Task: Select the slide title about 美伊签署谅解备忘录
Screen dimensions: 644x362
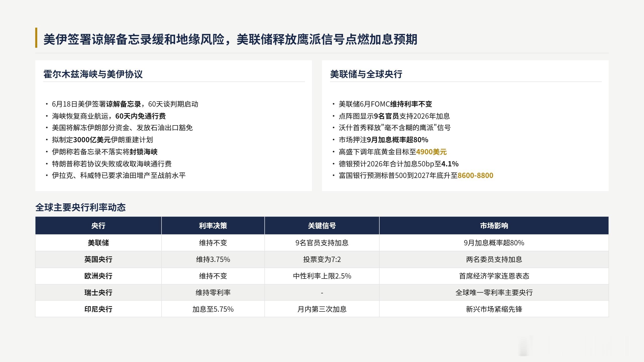Action: coord(230,39)
